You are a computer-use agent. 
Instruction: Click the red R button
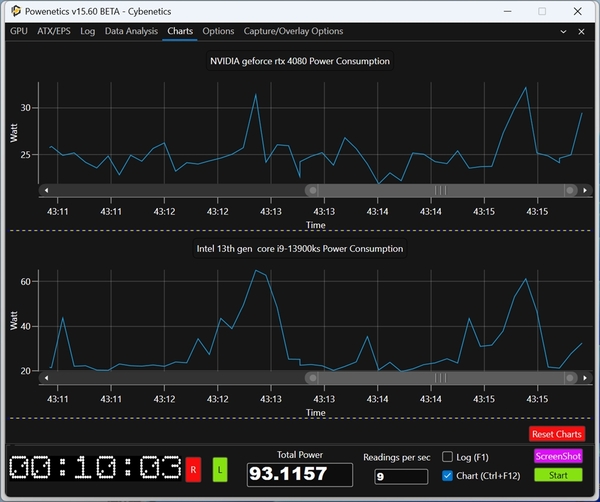coord(193,467)
